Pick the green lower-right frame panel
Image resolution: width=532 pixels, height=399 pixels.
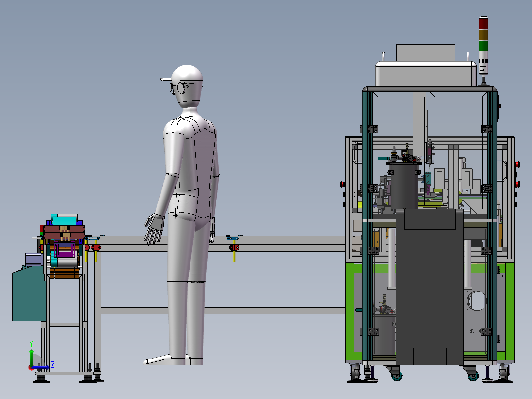point(510,312)
